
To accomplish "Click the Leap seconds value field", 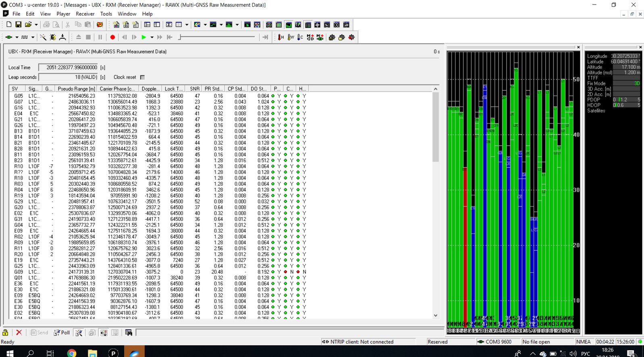I will pos(69,77).
